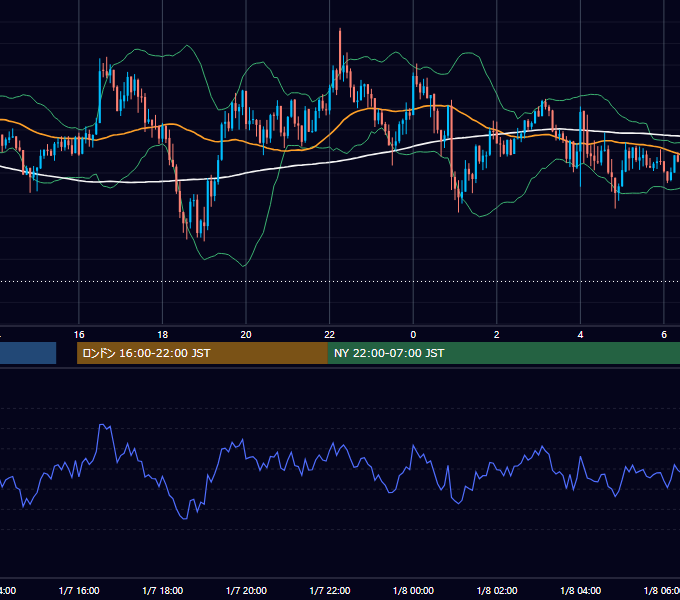Click the 2 hour label on the price chart axis
The height and width of the screenshot is (600, 680).
[497, 335]
